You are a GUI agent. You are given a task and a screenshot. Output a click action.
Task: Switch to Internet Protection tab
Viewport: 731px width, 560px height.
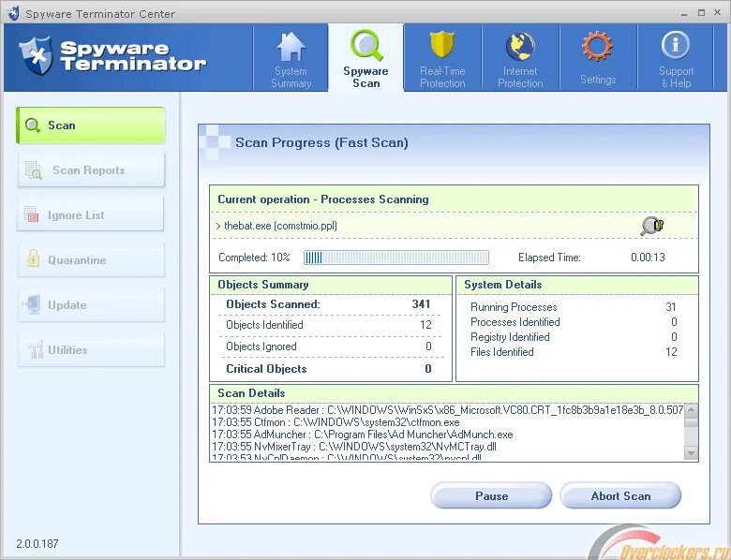[x=520, y=58]
